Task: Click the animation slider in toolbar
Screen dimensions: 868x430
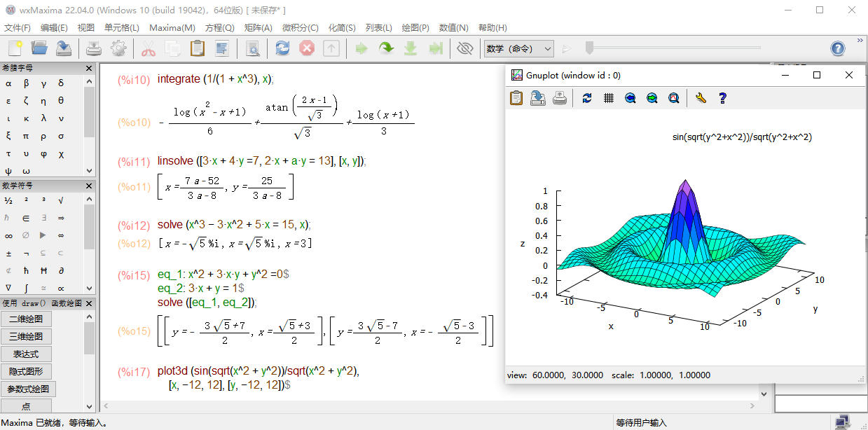Action: (x=590, y=48)
